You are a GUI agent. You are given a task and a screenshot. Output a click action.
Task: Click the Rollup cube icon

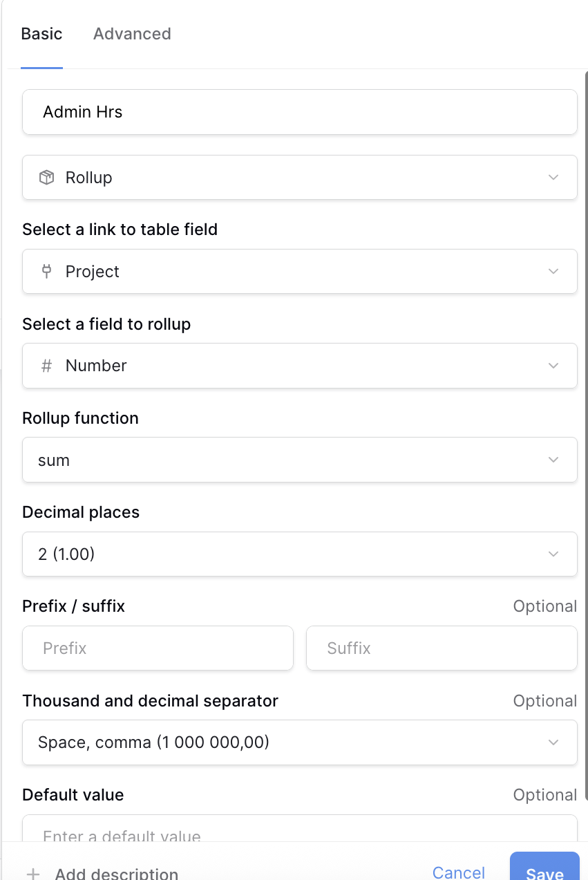[46, 178]
